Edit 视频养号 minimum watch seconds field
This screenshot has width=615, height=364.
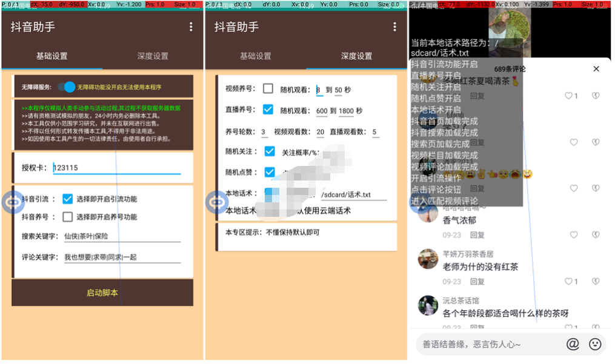tap(319, 90)
